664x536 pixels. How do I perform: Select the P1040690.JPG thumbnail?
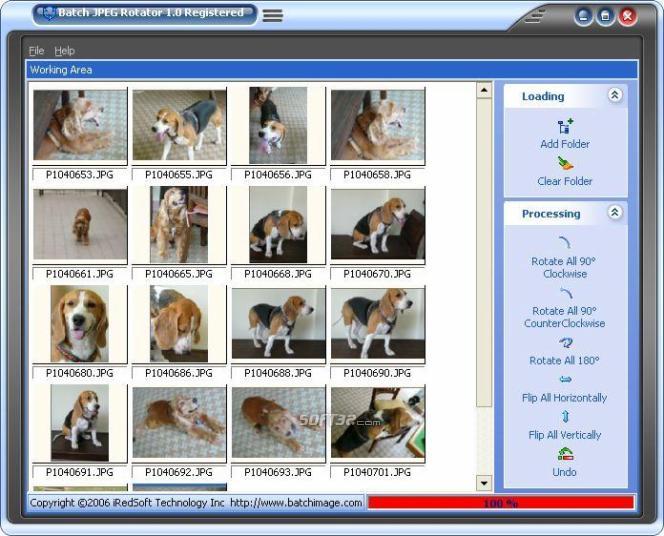point(378,324)
